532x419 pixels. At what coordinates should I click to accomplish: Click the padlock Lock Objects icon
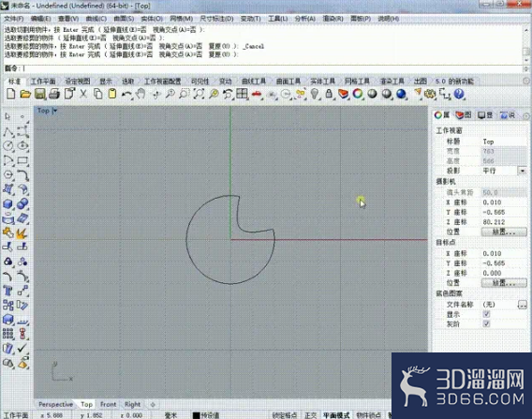pyautogui.click(x=329, y=94)
